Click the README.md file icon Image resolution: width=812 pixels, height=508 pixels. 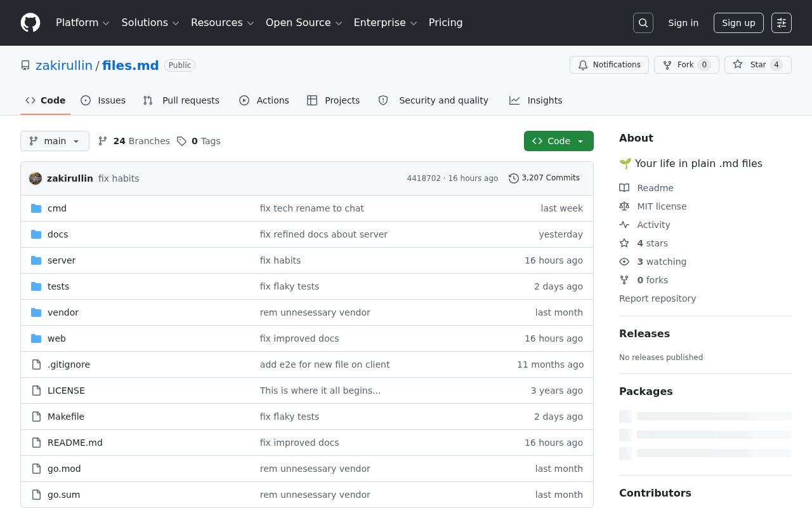[36, 443]
